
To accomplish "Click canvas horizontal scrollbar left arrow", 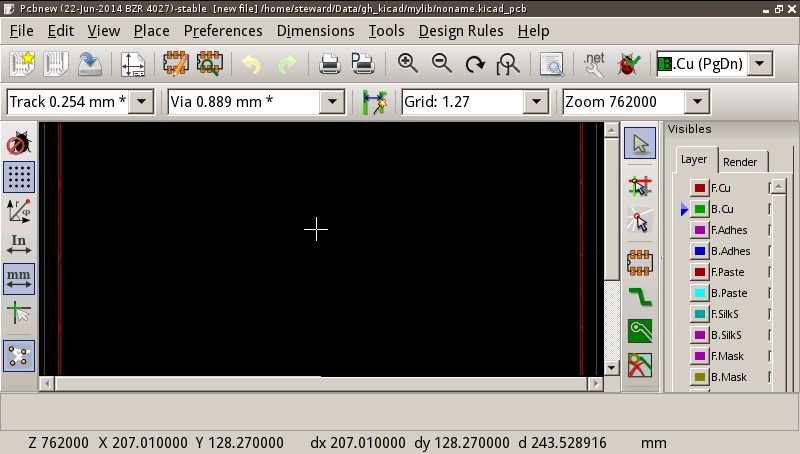I will click(x=47, y=384).
